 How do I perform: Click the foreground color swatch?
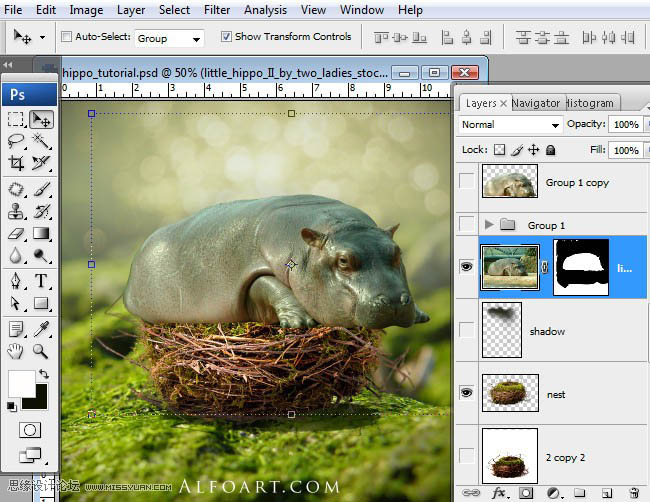(20, 382)
